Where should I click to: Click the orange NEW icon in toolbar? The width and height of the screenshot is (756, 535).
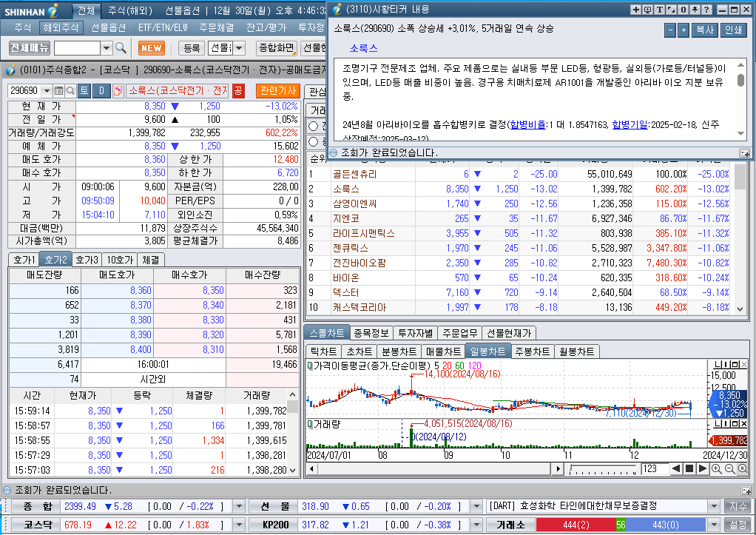click(x=152, y=48)
